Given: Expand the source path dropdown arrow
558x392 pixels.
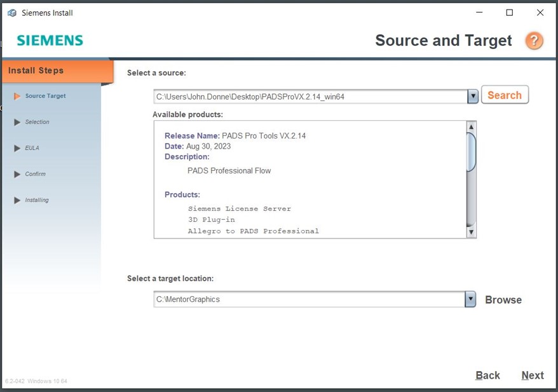Looking at the screenshot, I should coord(473,97).
